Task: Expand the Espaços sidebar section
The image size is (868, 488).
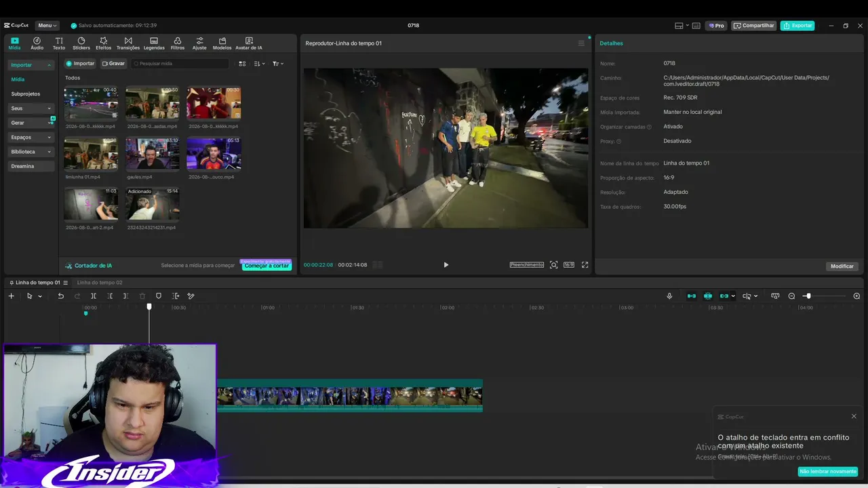Action: coord(31,138)
